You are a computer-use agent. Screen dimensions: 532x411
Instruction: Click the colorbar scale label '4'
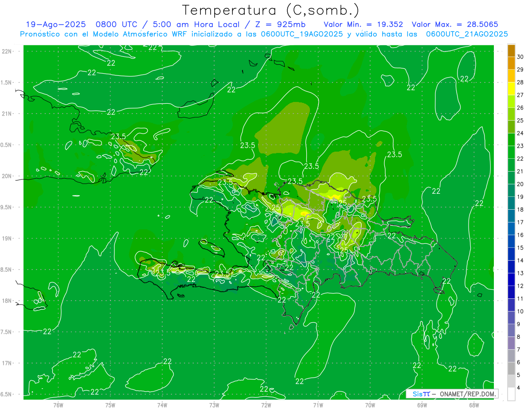tap(519, 388)
